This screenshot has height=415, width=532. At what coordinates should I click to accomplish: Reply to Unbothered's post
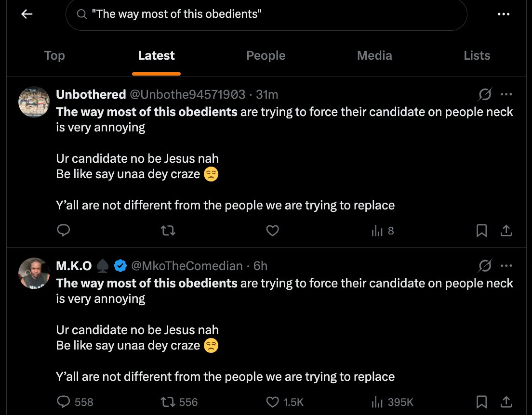click(x=64, y=231)
